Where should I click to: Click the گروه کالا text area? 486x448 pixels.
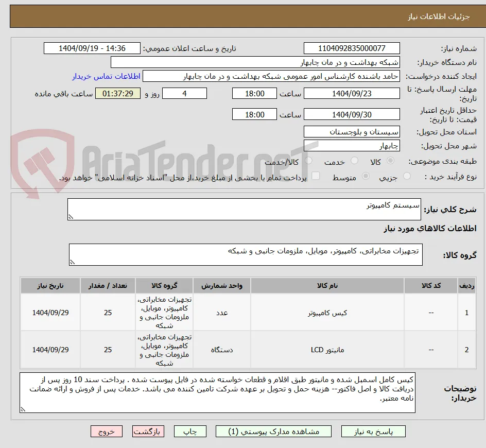(x=246, y=254)
